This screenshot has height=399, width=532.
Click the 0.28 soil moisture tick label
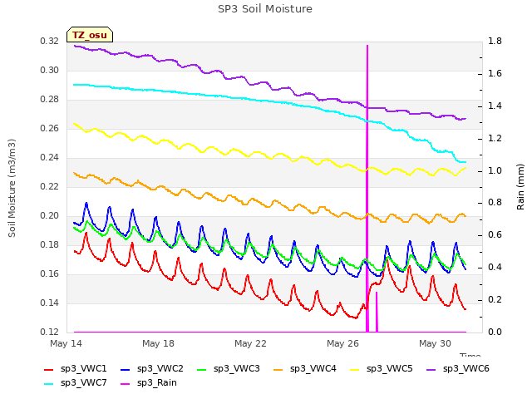(50, 100)
